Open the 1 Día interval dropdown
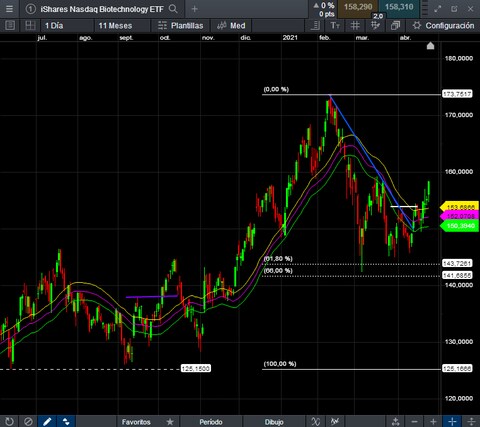 click(x=68, y=26)
